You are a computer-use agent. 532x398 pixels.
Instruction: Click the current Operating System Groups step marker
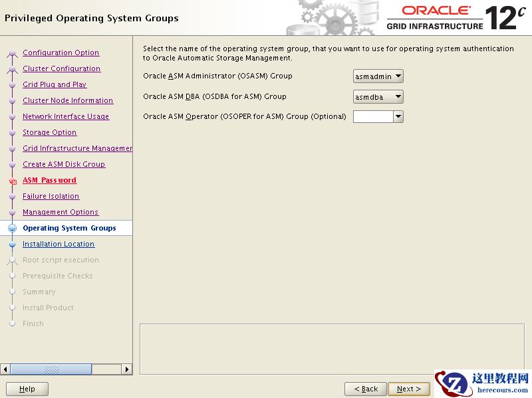pos(12,228)
